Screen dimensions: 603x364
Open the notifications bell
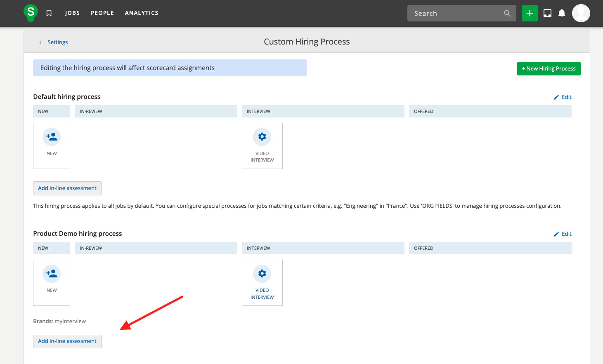(562, 13)
